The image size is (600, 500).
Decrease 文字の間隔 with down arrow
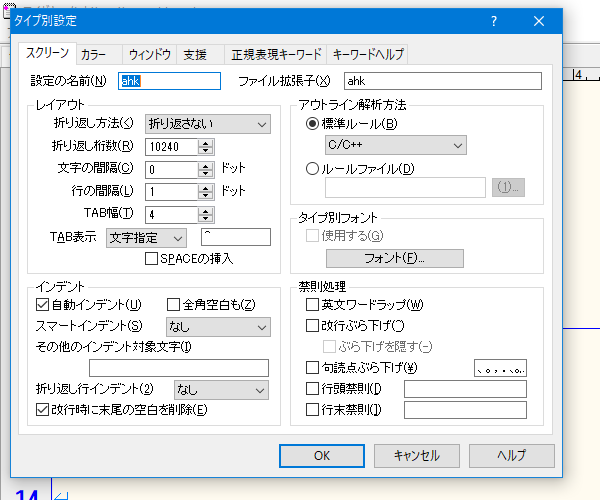coord(206,174)
